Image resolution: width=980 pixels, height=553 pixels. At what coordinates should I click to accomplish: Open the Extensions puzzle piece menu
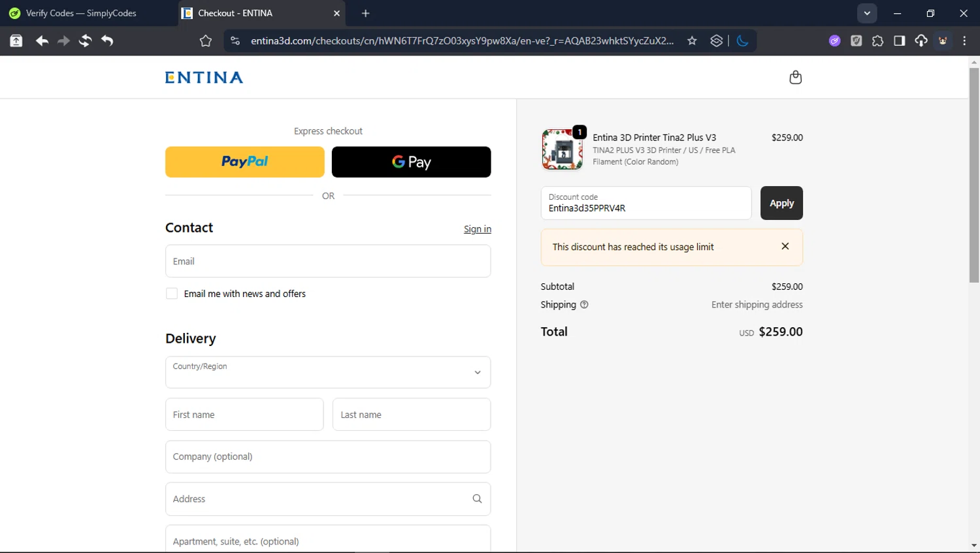pyautogui.click(x=877, y=40)
